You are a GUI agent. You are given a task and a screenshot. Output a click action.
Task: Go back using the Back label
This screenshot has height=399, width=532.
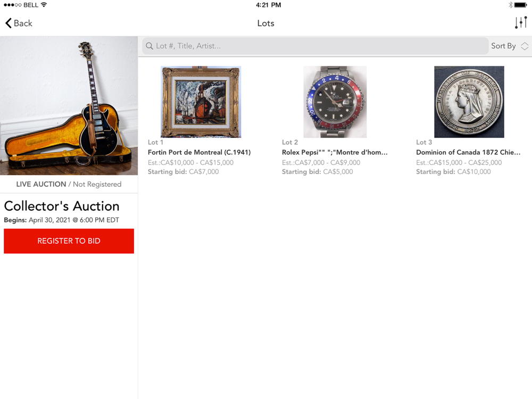tap(23, 23)
